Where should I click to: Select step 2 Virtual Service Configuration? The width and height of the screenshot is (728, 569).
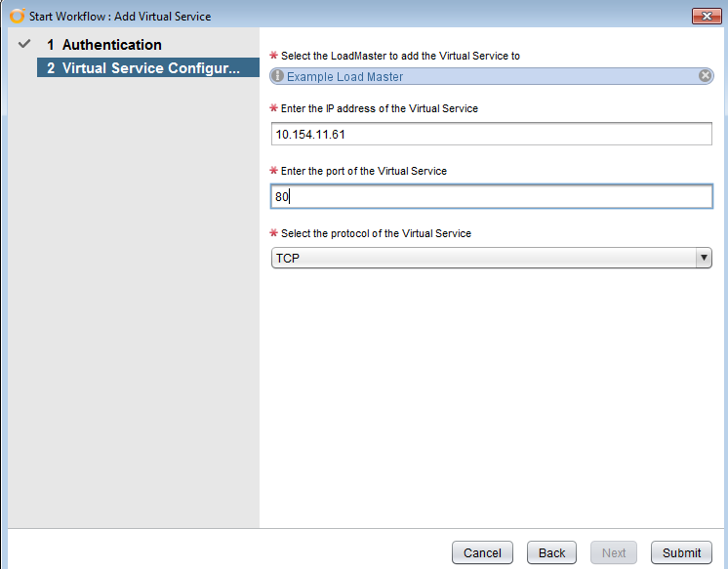click(147, 67)
